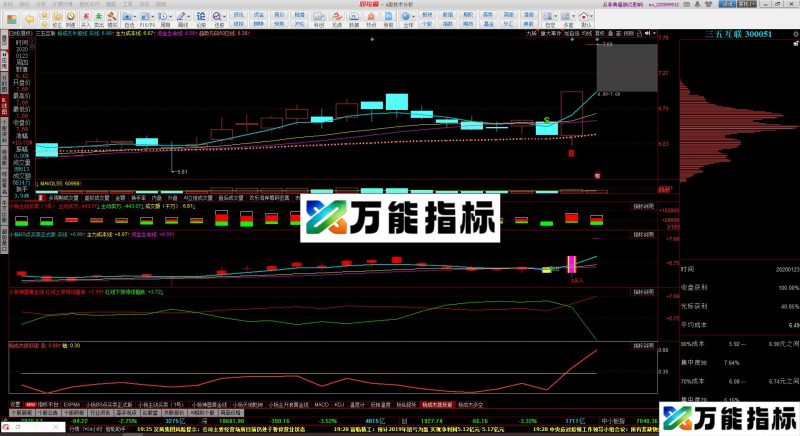Click the yellow back arrow icon
Screen dimensions: 800x436
(30, 19)
